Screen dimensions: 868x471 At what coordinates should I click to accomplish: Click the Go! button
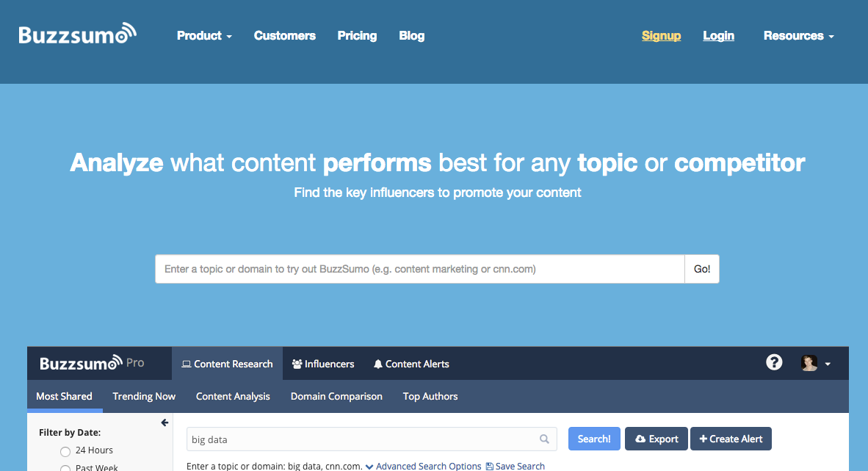702,269
